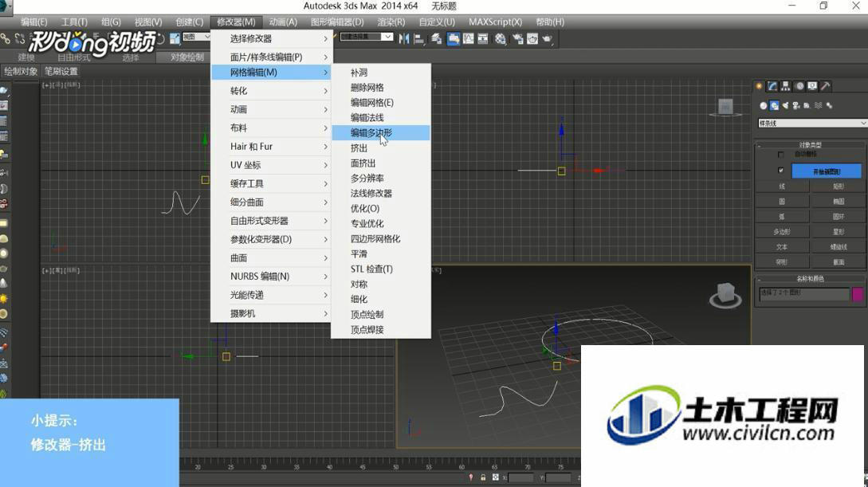The width and height of the screenshot is (868, 487).
Task: Select the Cameras category icon
Action: coord(796,105)
